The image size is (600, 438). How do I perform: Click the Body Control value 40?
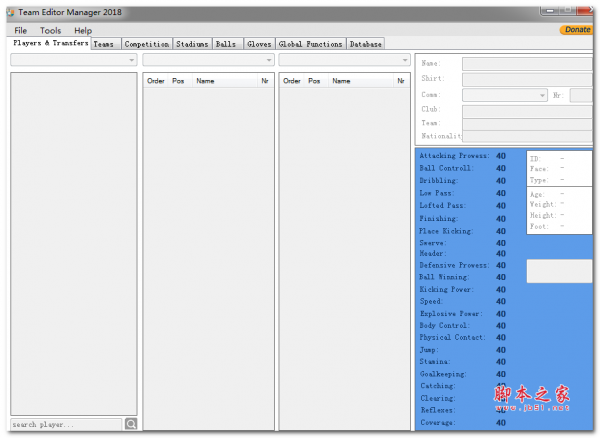501,326
